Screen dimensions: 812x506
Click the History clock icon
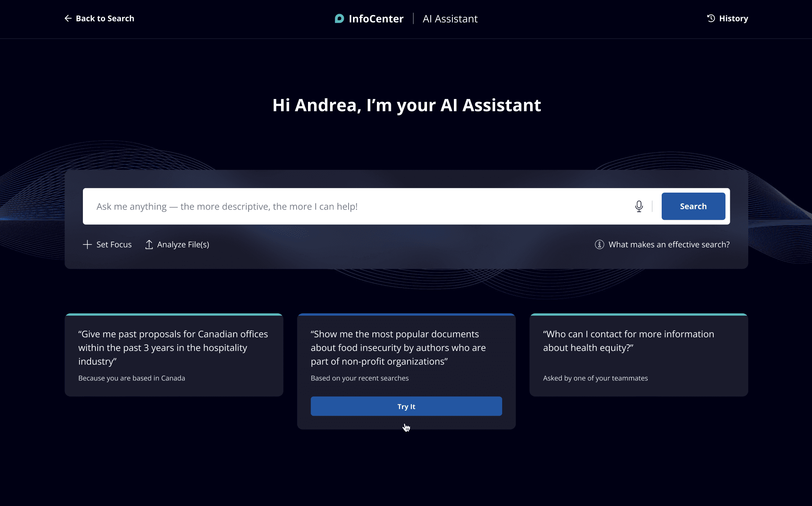(x=711, y=18)
